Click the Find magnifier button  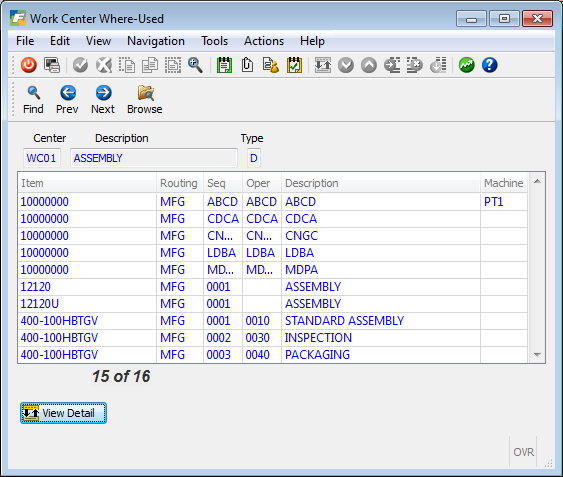[x=33, y=100]
